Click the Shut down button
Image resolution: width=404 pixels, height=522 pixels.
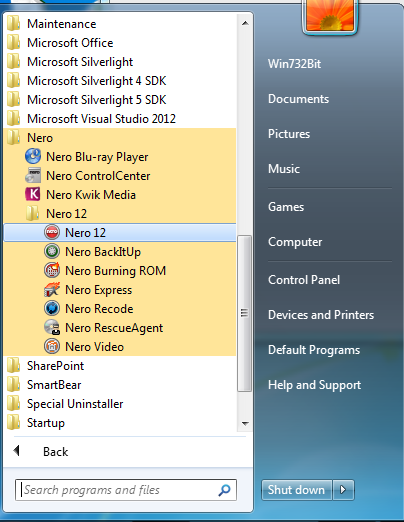pyautogui.click(x=296, y=490)
